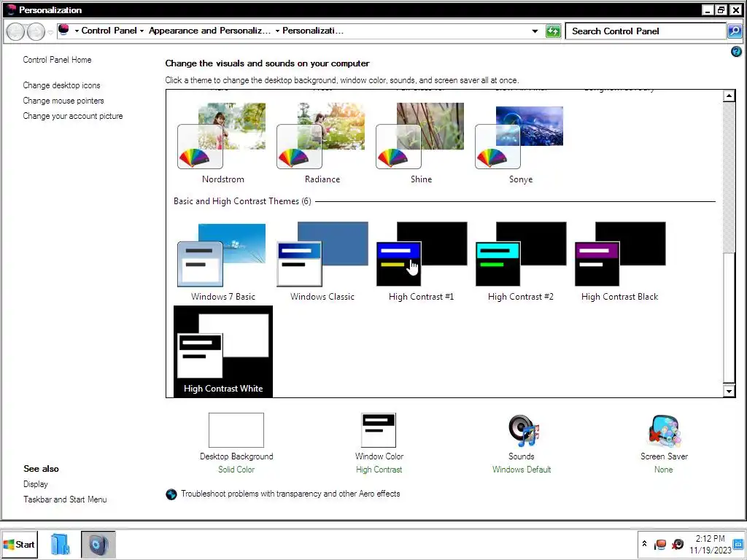Open the address bar history dropdown
This screenshot has height=560, width=747.
535,31
